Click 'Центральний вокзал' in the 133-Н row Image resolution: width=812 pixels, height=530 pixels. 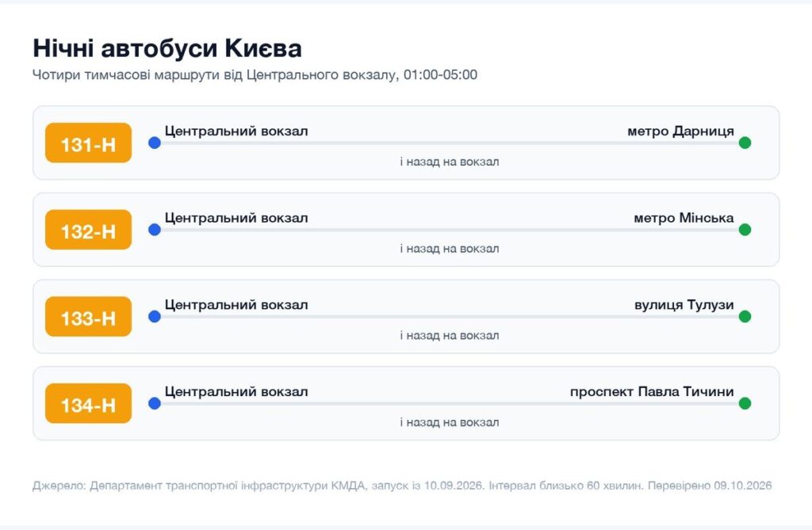[x=236, y=305]
